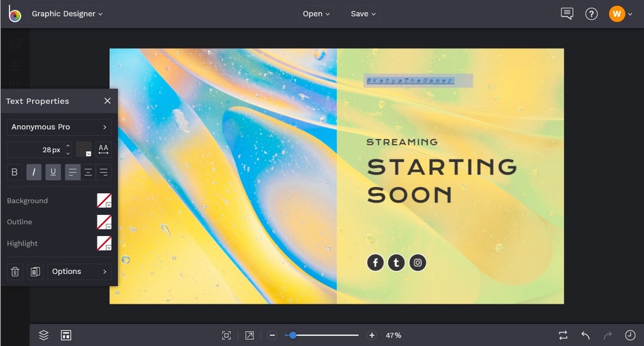The width and height of the screenshot is (644, 346).
Task: Click the Tumblr icon on canvas
Action: tap(396, 263)
